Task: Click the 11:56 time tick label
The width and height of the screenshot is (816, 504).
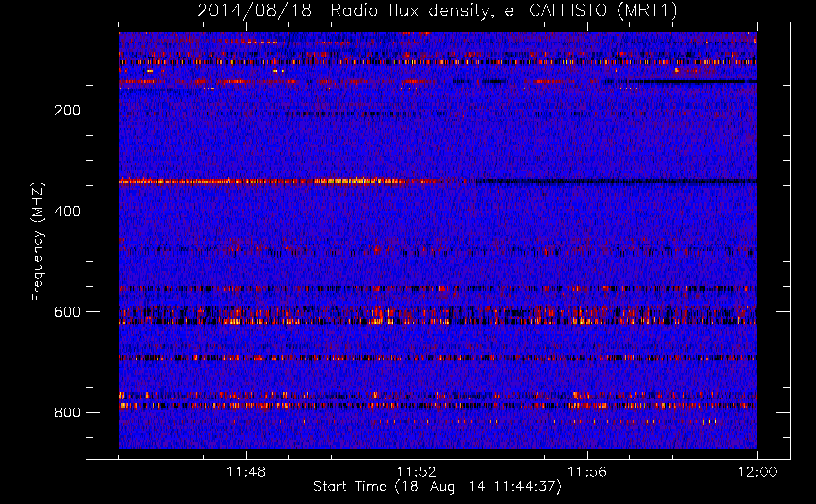Action: [x=587, y=472]
